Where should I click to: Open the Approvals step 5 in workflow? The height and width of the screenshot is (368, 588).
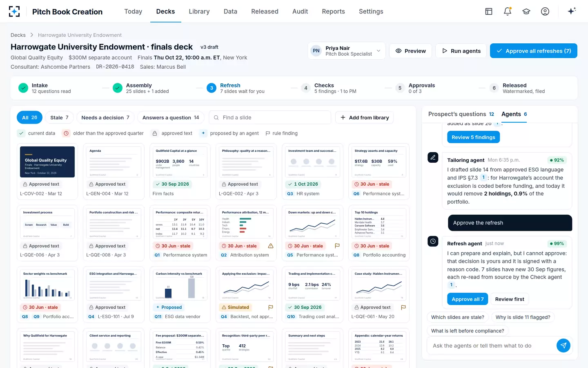click(415, 88)
